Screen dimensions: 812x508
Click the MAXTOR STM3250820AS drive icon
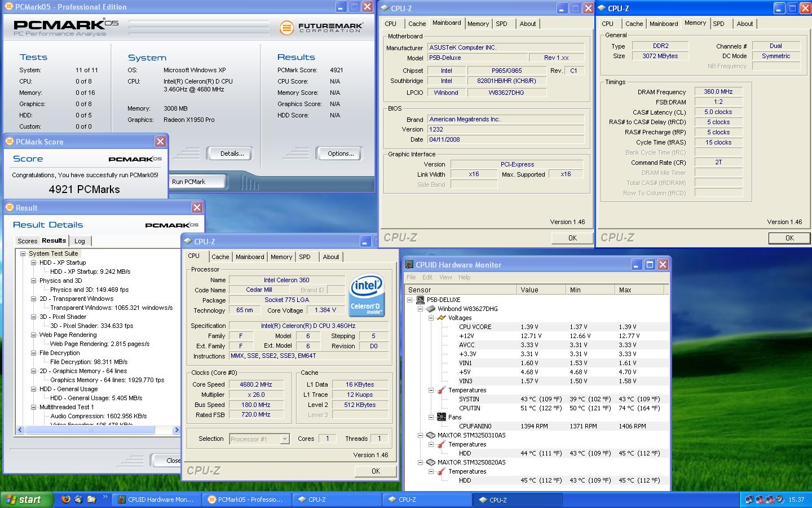pos(431,462)
